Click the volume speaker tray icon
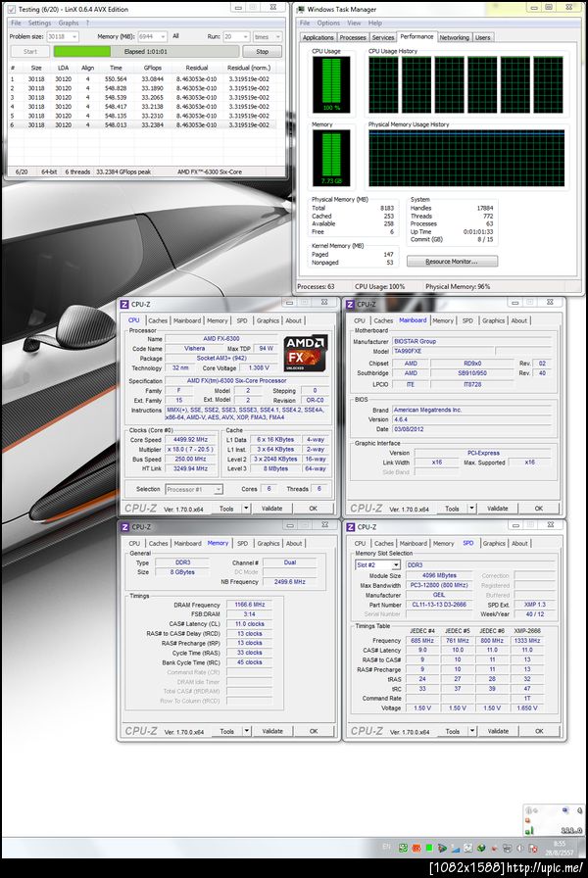The image size is (588, 878). [519, 848]
